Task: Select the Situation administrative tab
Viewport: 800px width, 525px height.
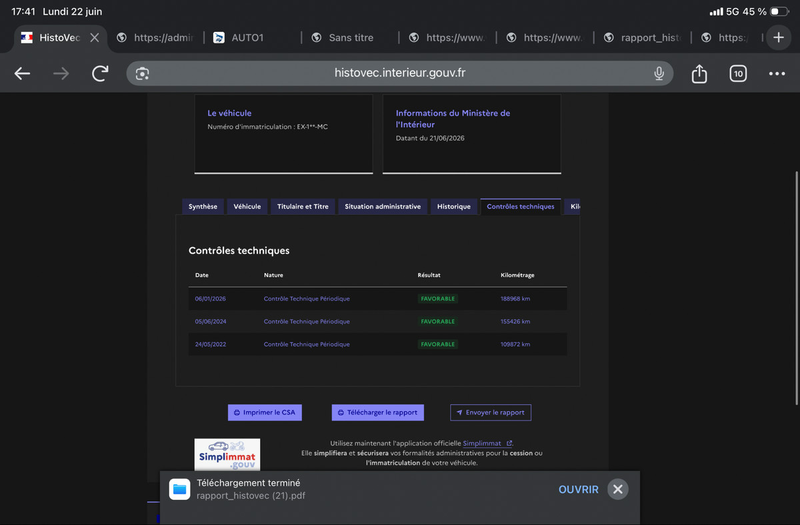Action: tap(382, 207)
